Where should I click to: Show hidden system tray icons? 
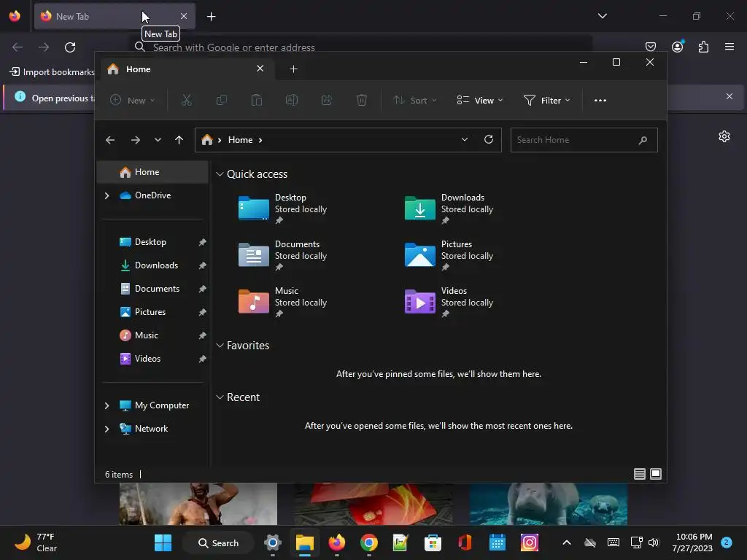pyautogui.click(x=567, y=542)
